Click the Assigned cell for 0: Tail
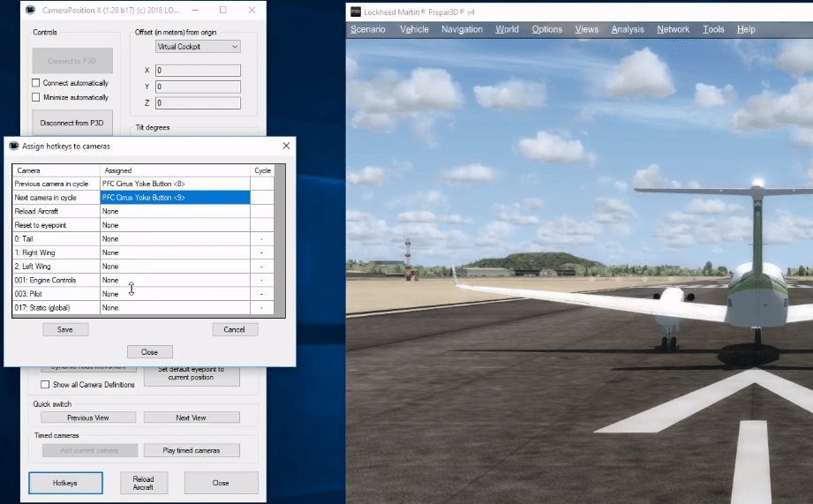813x504 pixels. coord(175,239)
